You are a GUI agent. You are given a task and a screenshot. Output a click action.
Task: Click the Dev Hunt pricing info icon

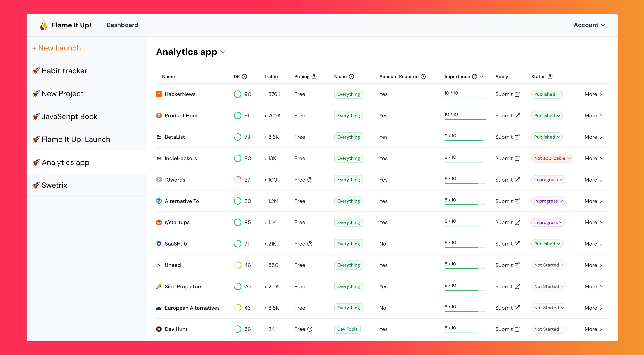coord(310,329)
